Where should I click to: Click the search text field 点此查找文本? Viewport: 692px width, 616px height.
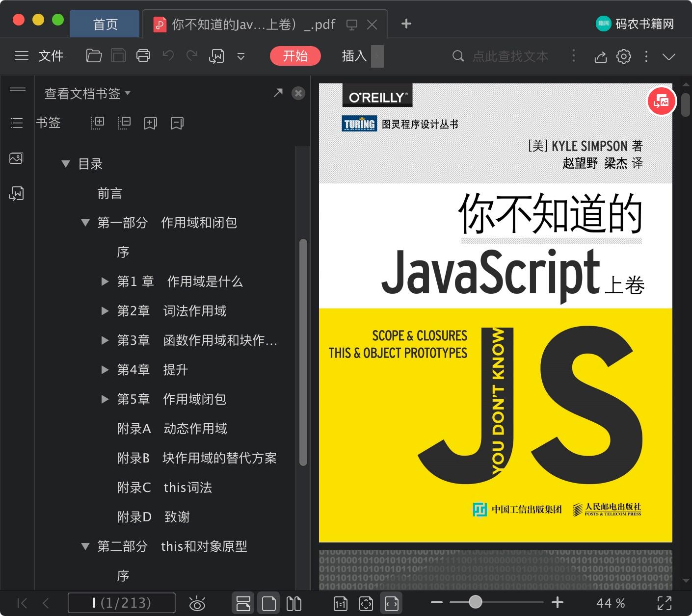tap(510, 56)
